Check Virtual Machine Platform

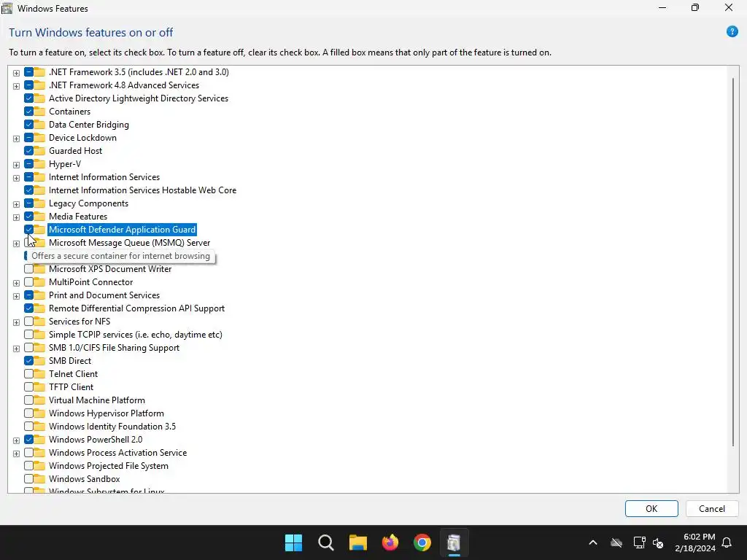(28, 400)
